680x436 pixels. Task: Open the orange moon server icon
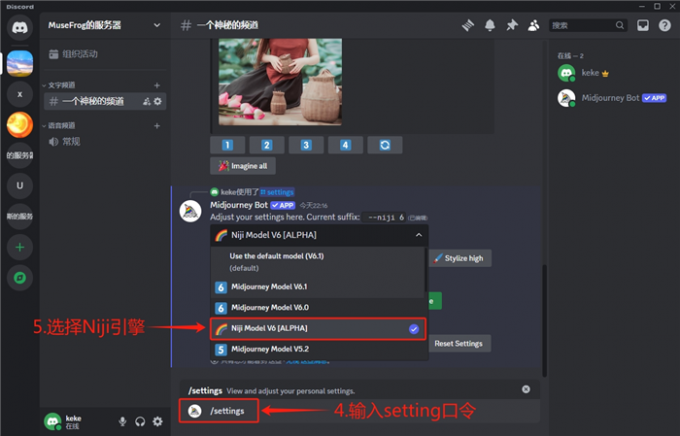(x=20, y=125)
